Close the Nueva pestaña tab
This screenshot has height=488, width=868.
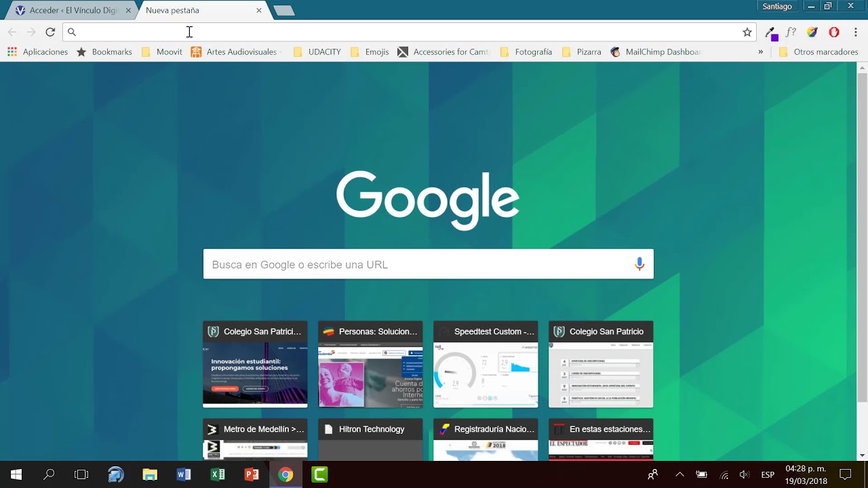coord(259,10)
